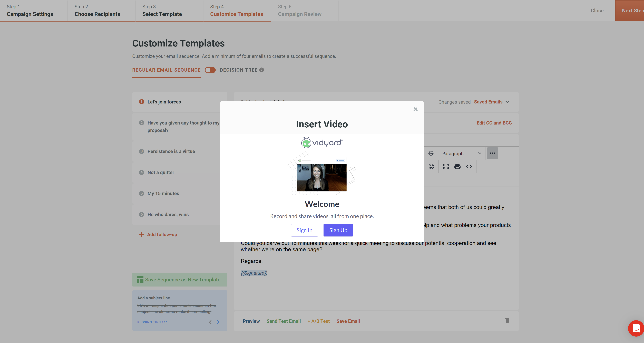Screen dimensions: 644x343
Task: Click the strikethrough formatting icon
Action: [431, 153]
